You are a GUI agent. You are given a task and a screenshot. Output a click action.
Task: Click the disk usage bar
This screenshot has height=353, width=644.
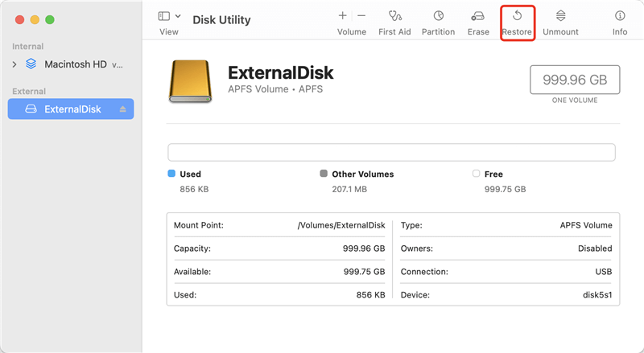tap(391, 152)
